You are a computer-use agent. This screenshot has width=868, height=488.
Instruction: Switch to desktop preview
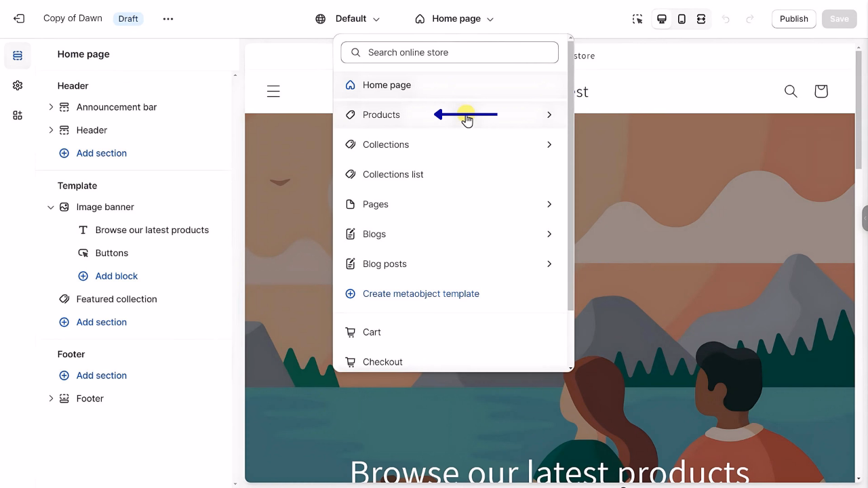click(x=662, y=19)
